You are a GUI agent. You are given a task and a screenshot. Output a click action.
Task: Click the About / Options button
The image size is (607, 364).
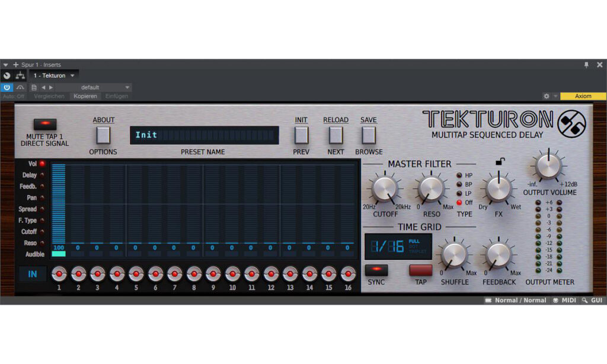click(x=103, y=135)
